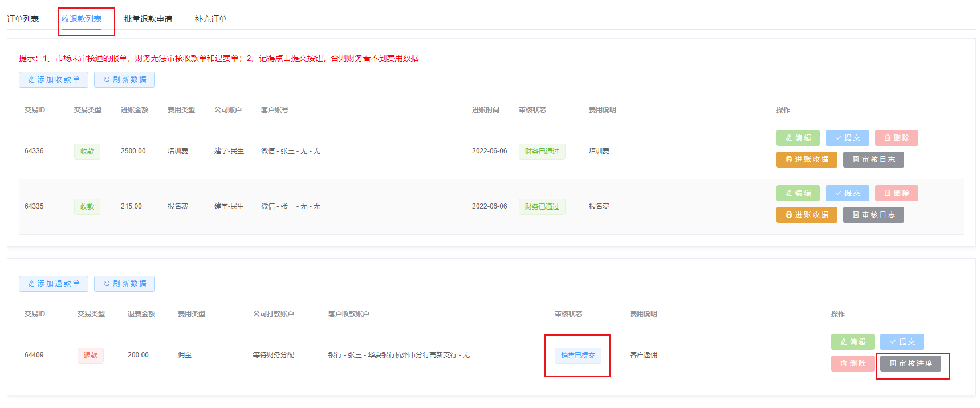980x408 pixels.
Task: Delete refund record 64409
Action: click(x=852, y=364)
